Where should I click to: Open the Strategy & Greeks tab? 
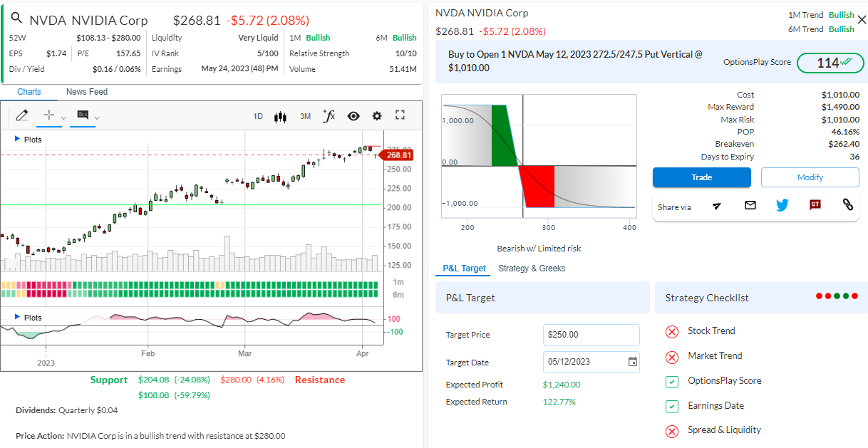pos(532,269)
